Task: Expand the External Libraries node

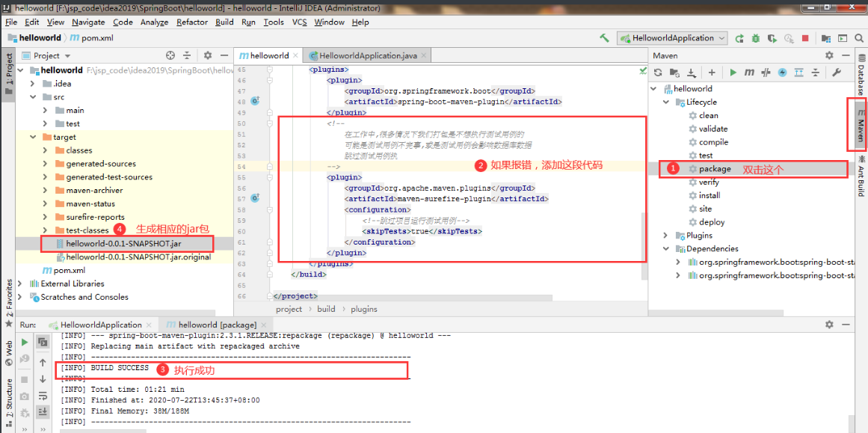Action: tap(20, 283)
